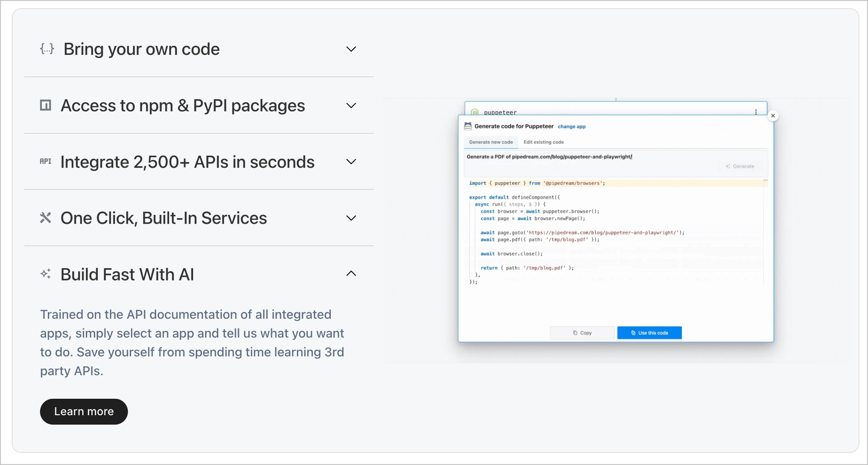
Task: Switch to Edit existing code tab
Action: tap(544, 142)
